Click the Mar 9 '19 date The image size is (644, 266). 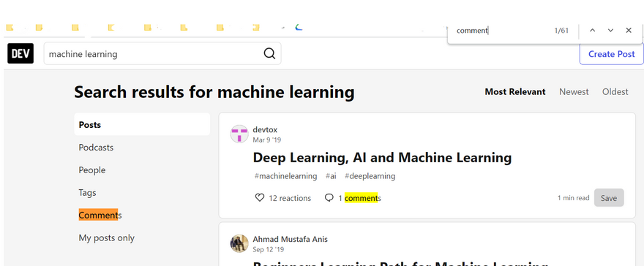pos(266,140)
